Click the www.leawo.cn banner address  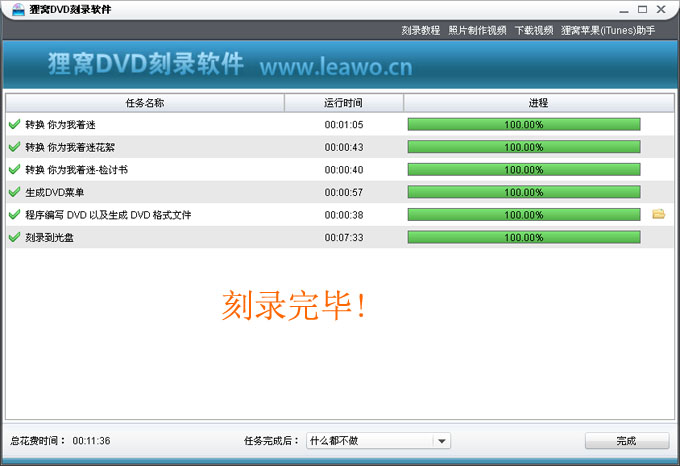click(x=336, y=67)
